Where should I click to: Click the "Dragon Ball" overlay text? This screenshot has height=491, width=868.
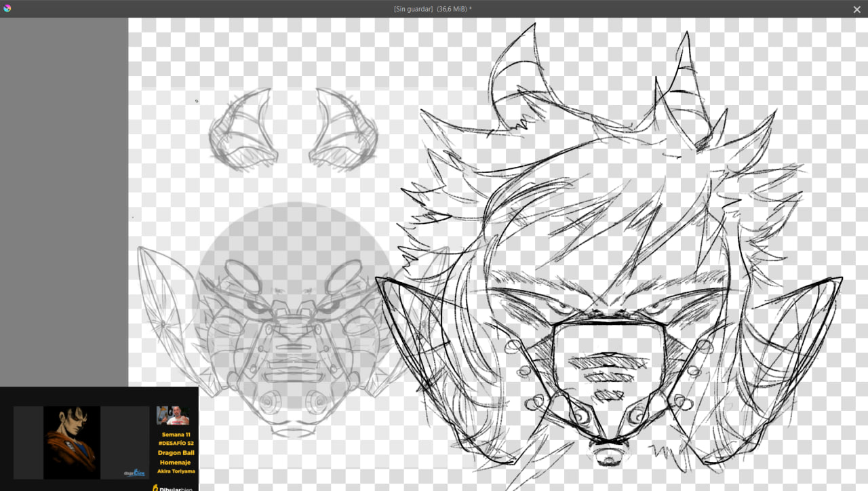[x=176, y=452]
